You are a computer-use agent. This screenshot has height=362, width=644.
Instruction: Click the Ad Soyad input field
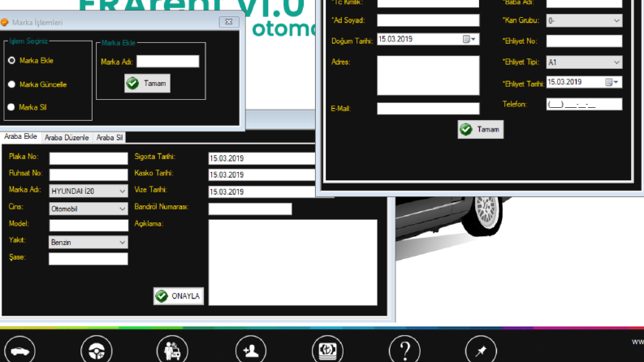coord(428,20)
